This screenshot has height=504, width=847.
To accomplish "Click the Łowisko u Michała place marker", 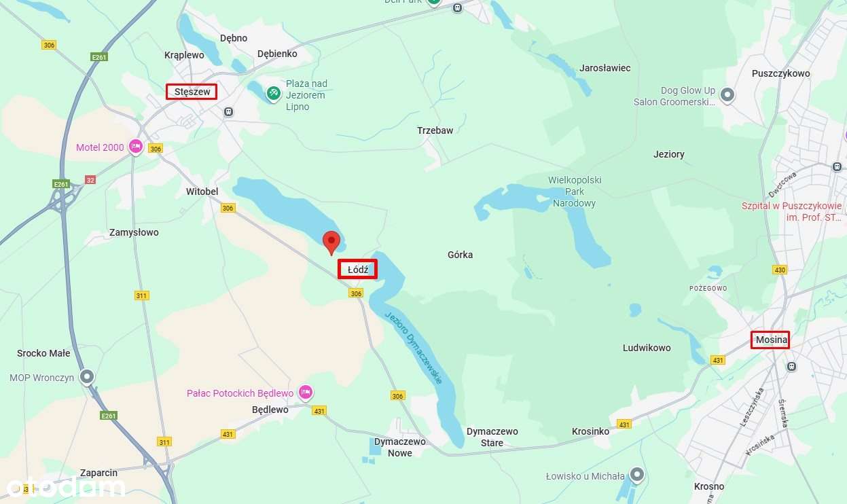I will (636, 475).
